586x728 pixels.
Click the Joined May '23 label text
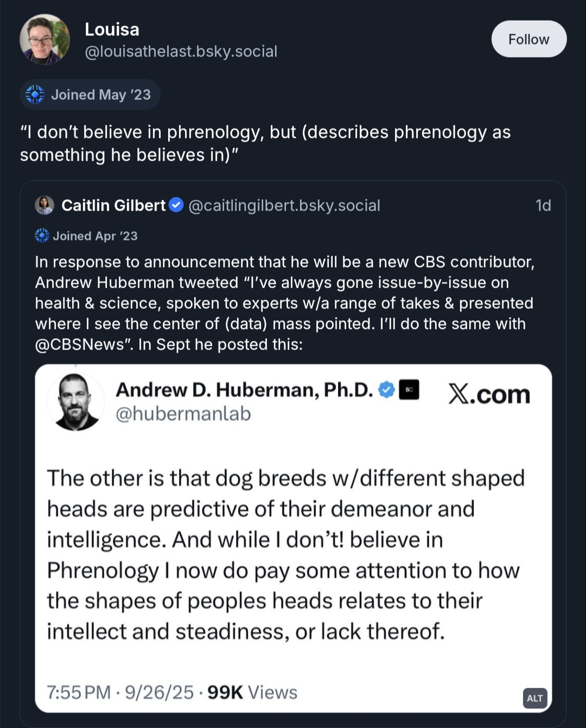(101, 94)
